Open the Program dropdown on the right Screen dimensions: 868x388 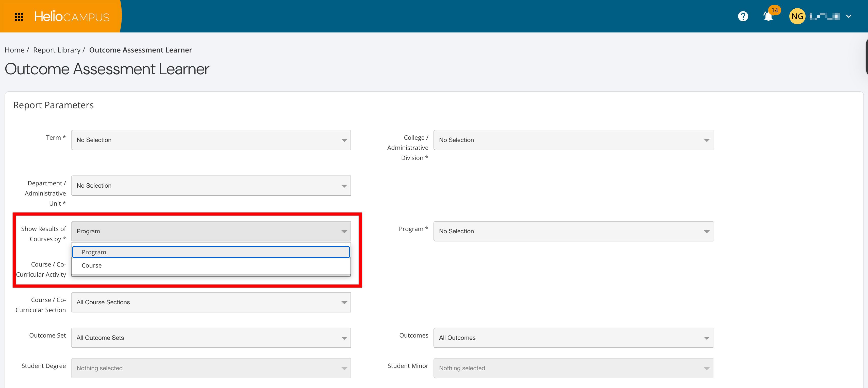[x=573, y=231]
